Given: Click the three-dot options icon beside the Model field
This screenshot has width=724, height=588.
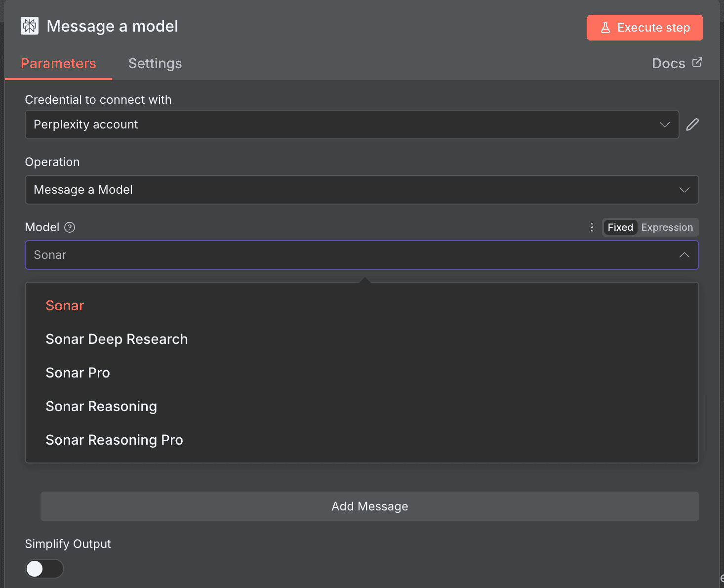Looking at the screenshot, I should [x=592, y=227].
